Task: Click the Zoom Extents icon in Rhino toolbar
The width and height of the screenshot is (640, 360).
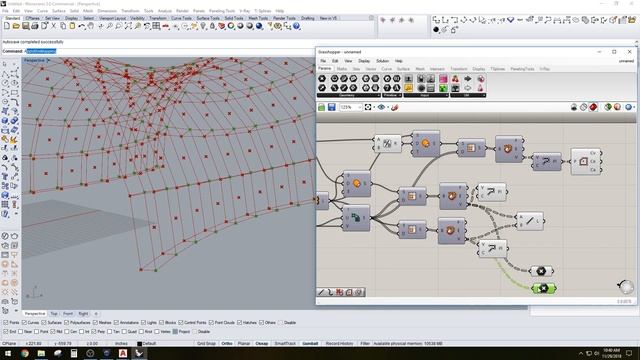Action: click(x=128, y=26)
